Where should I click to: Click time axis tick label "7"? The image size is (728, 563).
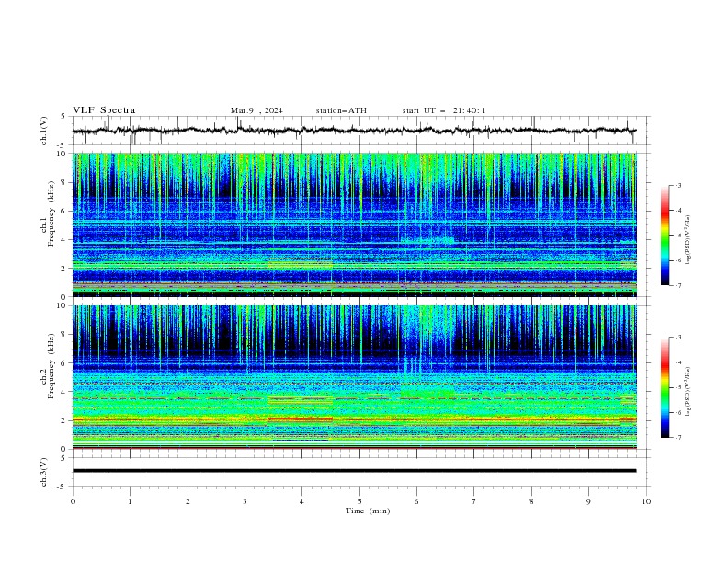point(474,501)
